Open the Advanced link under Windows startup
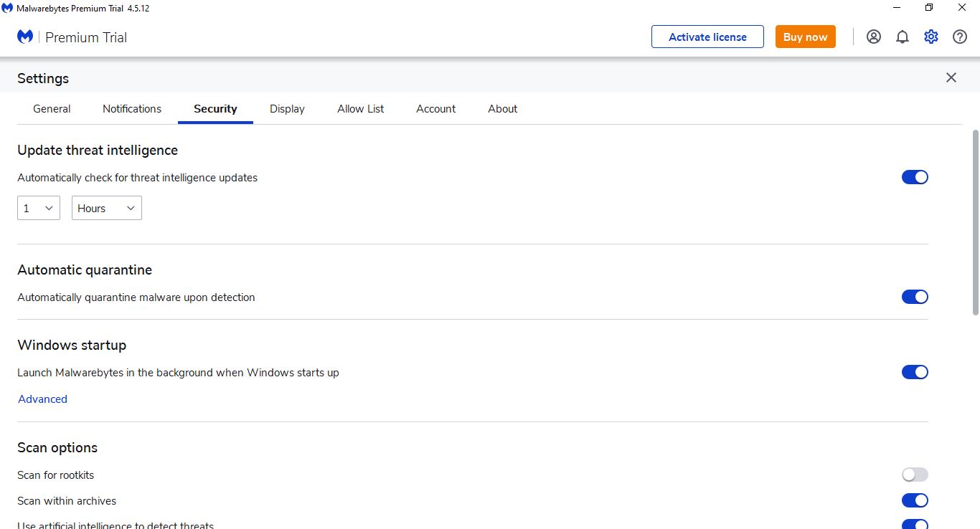 point(42,399)
